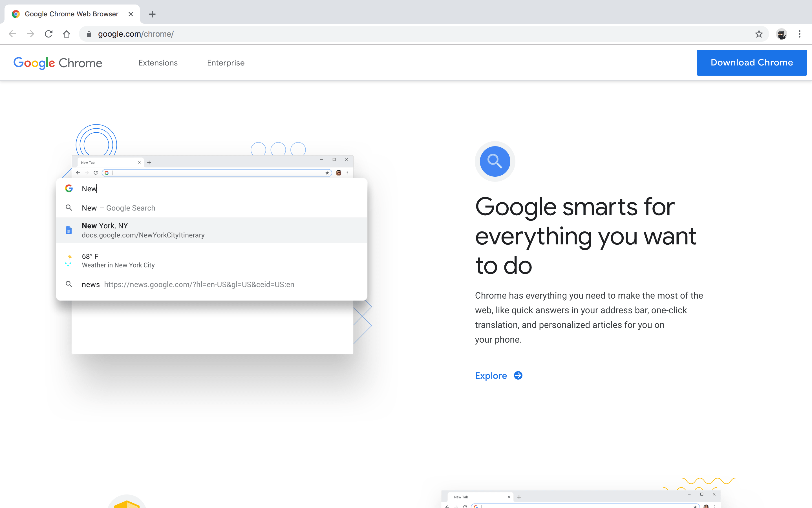The height and width of the screenshot is (508, 812).
Task: View site security lock info
Action: 89,34
